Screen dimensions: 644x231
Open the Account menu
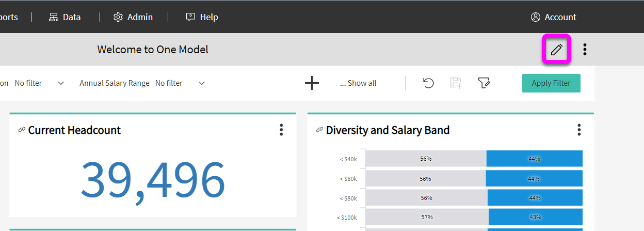[554, 17]
